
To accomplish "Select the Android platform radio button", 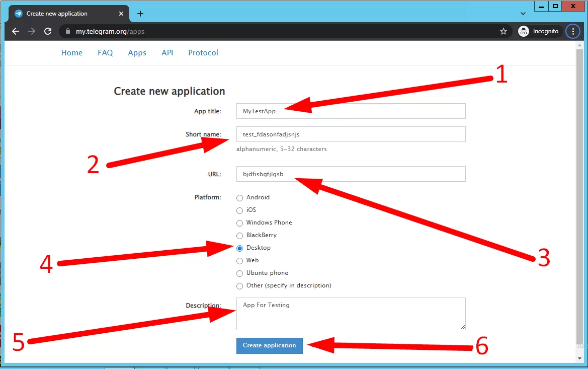I will click(240, 198).
